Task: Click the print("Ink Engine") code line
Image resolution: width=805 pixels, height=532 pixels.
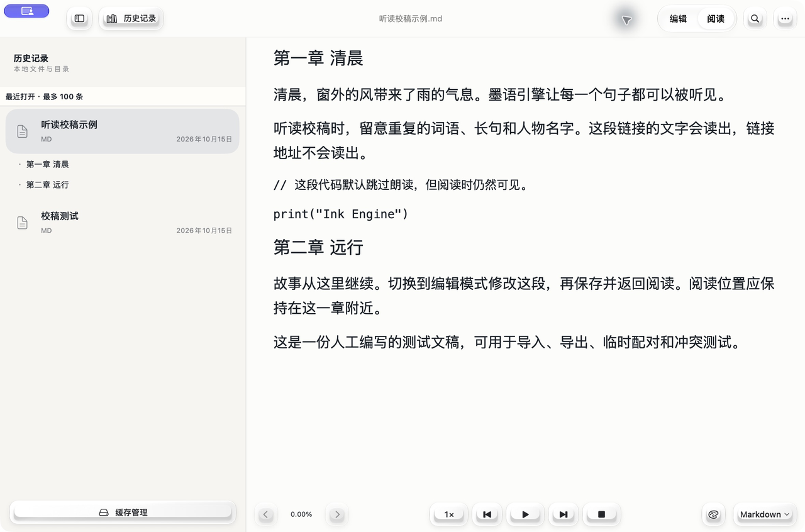Action: coord(341,214)
